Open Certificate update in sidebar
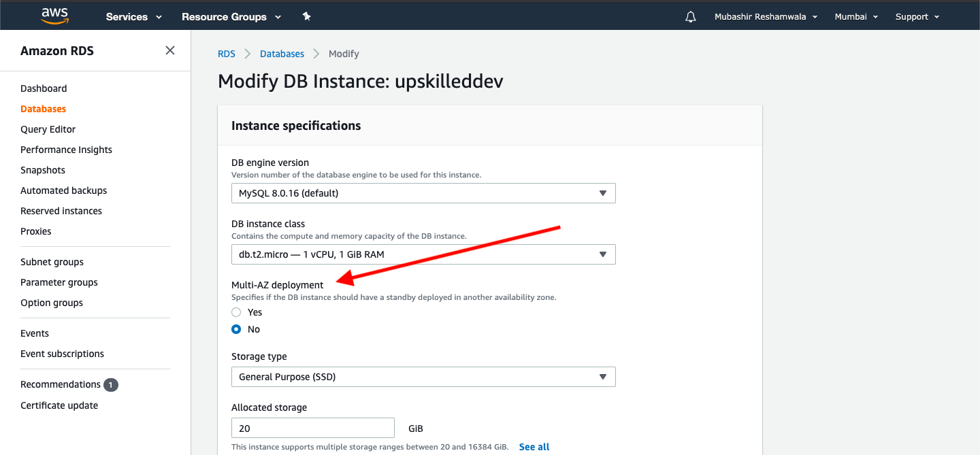The image size is (980, 455). [x=59, y=405]
